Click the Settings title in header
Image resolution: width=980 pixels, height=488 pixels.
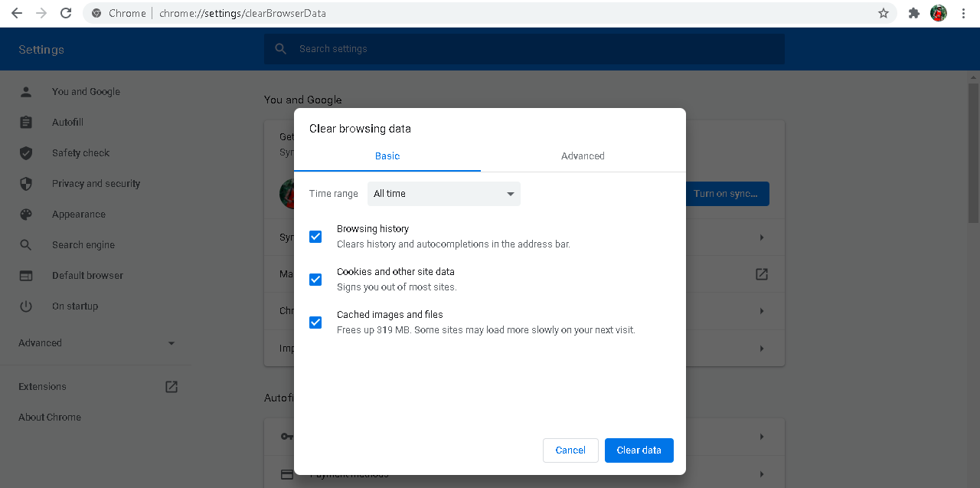click(x=41, y=50)
